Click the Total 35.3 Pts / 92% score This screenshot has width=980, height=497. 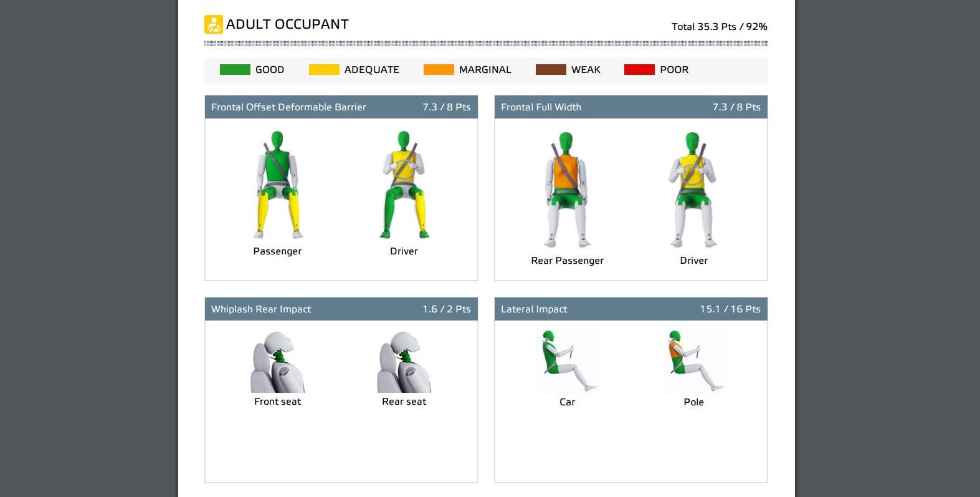(x=719, y=27)
